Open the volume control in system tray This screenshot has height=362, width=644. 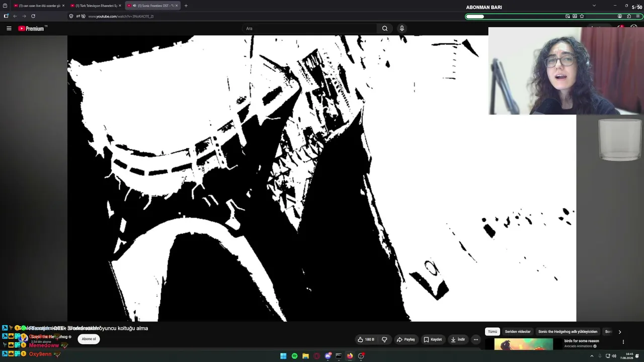tap(614, 356)
